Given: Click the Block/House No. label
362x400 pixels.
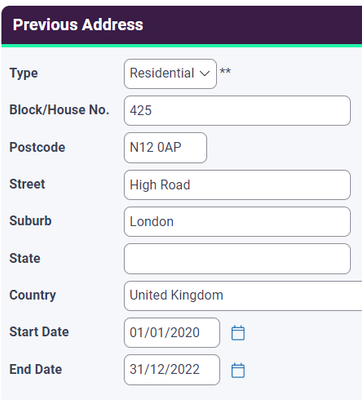Looking at the screenshot, I should [x=59, y=110].
